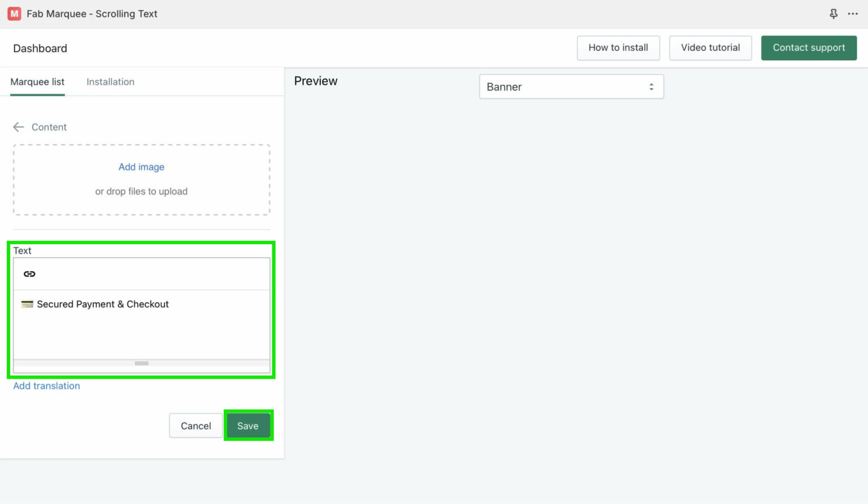The image size is (868, 504).
Task: Contact support for help
Action: click(809, 47)
